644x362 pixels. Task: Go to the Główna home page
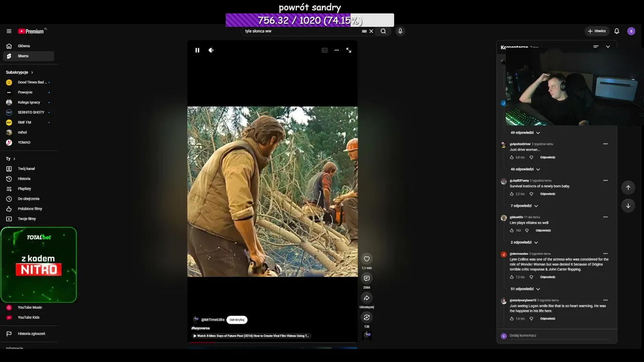[29, 46]
